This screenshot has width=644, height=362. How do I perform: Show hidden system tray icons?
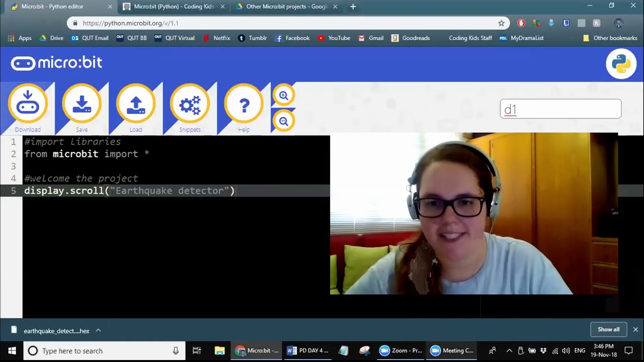509,350
